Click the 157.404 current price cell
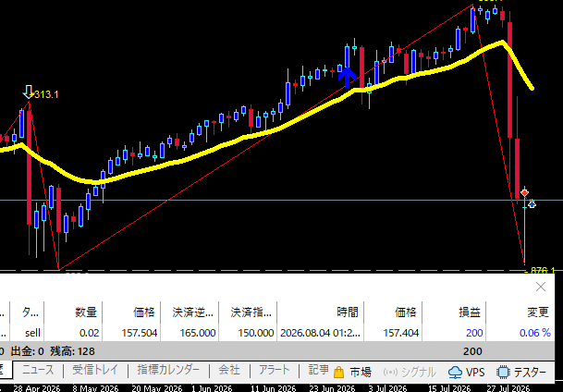 (393, 333)
